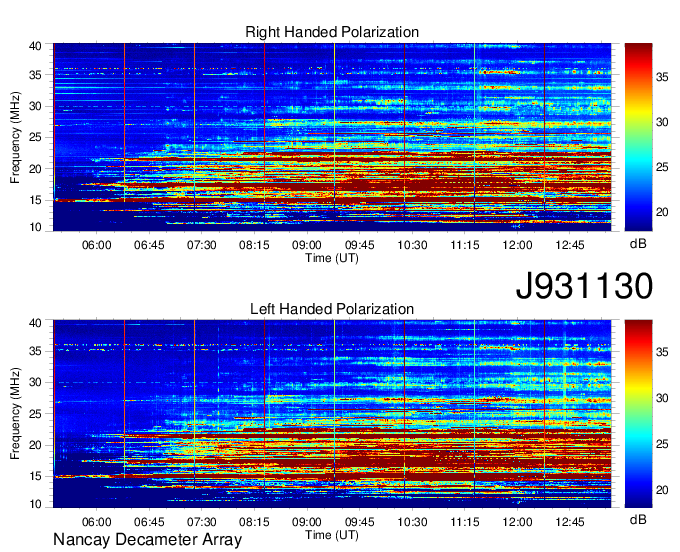Click the 15 MHz frequency tick, Right Handed plot

(x=35, y=200)
